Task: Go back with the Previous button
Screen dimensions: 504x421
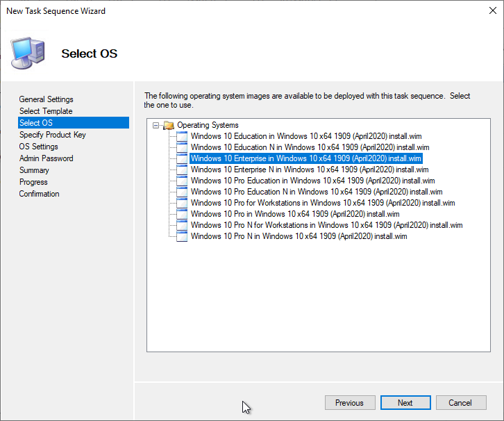Action: pyautogui.click(x=350, y=403)
